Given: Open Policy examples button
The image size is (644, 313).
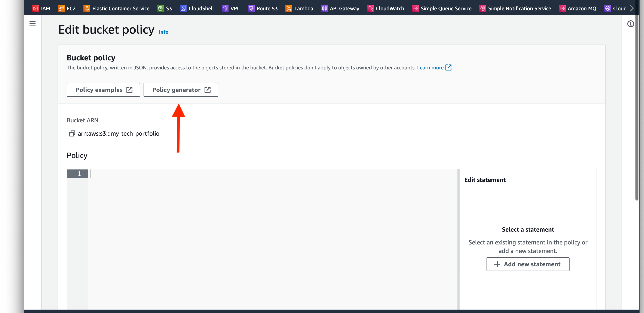Looking at the screenshot, I should point(103,90).
